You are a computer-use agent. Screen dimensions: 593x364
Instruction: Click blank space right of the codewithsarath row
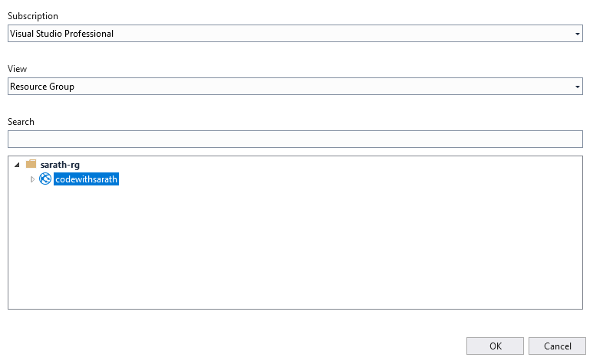point(345,179)
